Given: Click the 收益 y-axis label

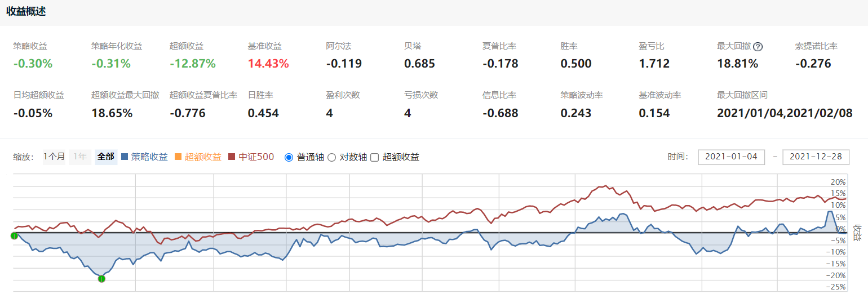Looking at the screenshot, I should pyautogui.click(x=857, y=233).
